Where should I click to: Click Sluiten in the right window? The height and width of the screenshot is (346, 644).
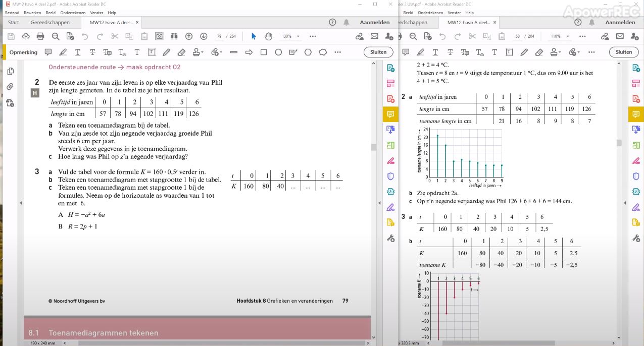[624, 52]
